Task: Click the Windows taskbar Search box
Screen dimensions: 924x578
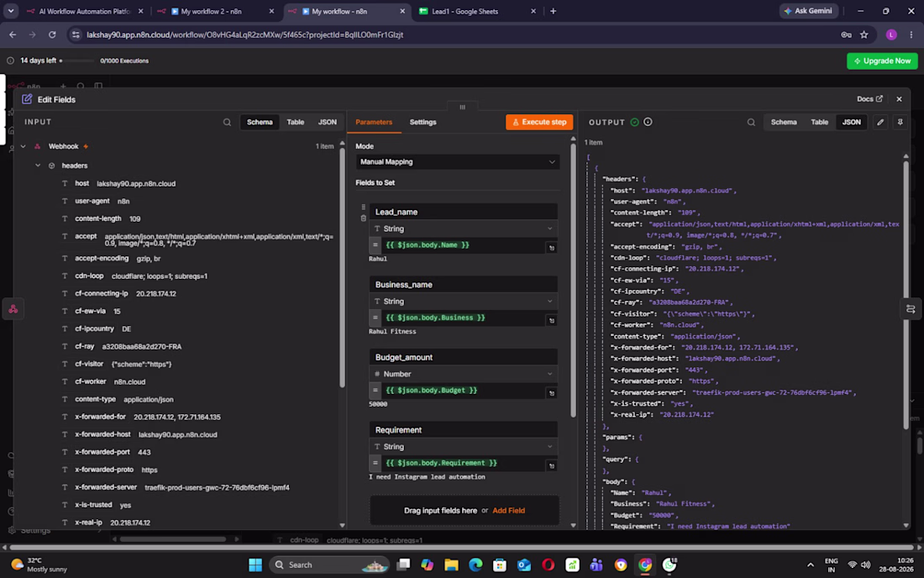Action: coord(328,565)
